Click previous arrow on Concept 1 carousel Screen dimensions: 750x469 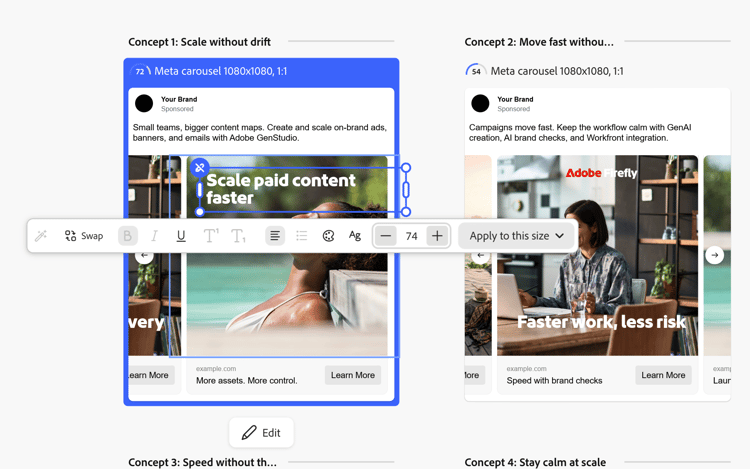144,256
